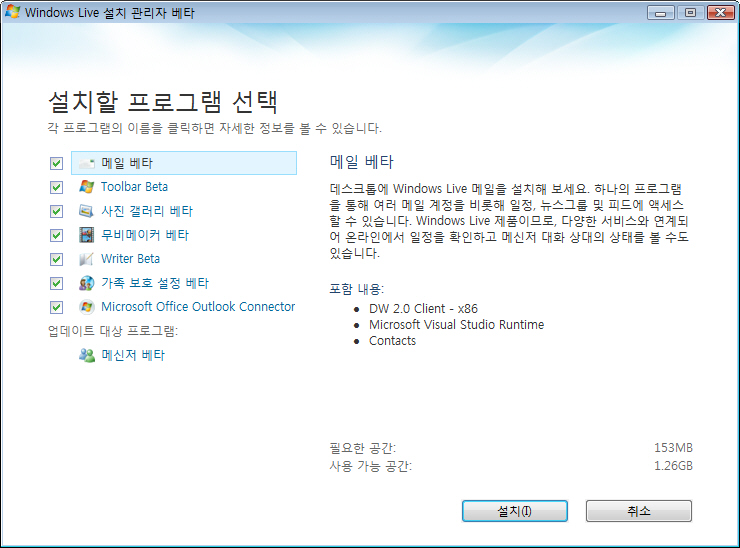Uncheck the Toolbar Beta checkbox
This screenshot has width=740, height=548.
coord(56,187)
